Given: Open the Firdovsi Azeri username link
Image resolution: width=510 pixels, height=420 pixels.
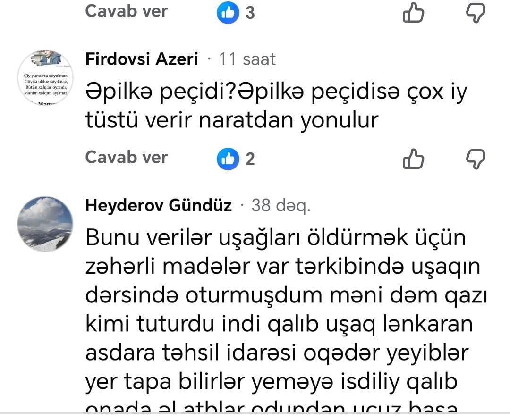Looking at the screenshot, I should pos(142,59).
